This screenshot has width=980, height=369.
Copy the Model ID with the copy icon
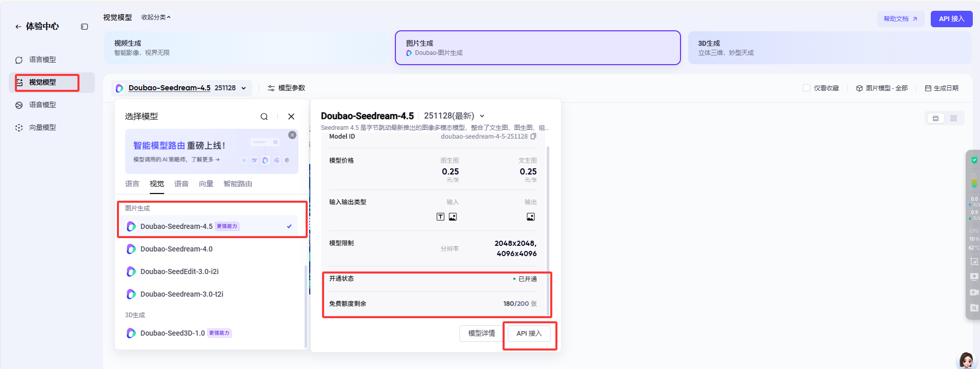(533, 137)
